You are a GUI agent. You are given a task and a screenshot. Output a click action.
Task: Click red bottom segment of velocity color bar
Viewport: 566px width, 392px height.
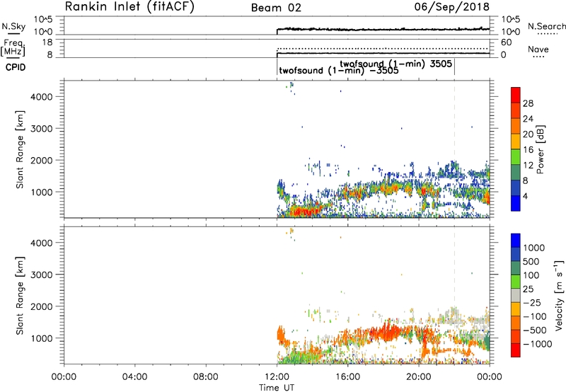(516, 350)
